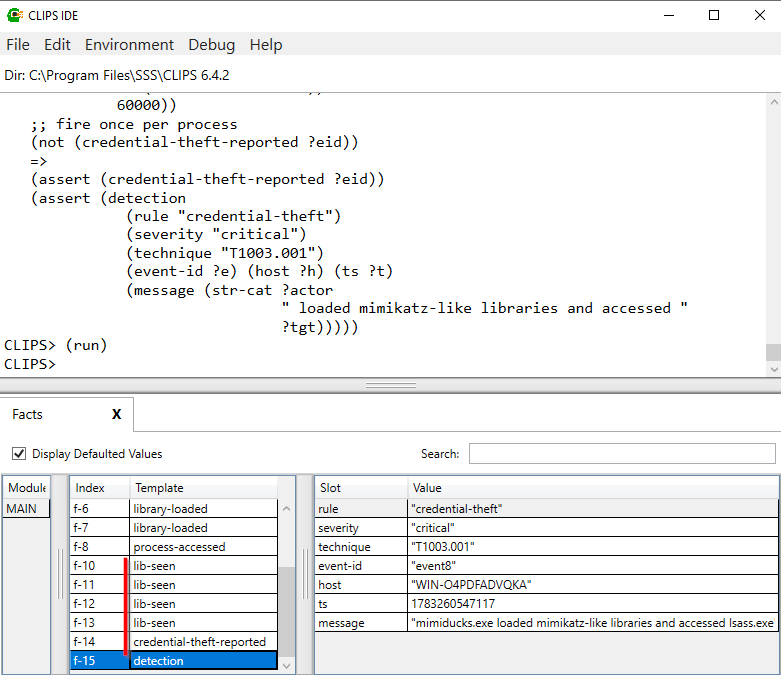Select fact f-7 library-loaded row
This screenshot has height=675, width=781.
[x=174, y=528]
